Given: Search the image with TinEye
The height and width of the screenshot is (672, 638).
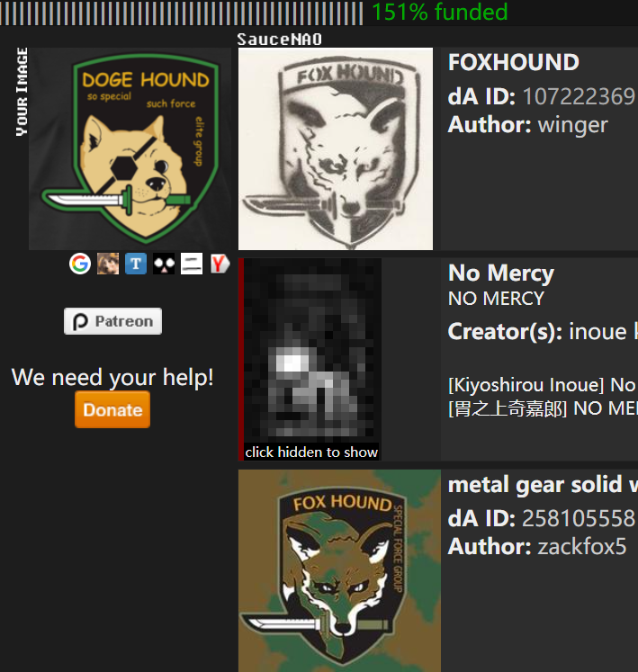Looking at the screenshot, I should click(136, 264).
